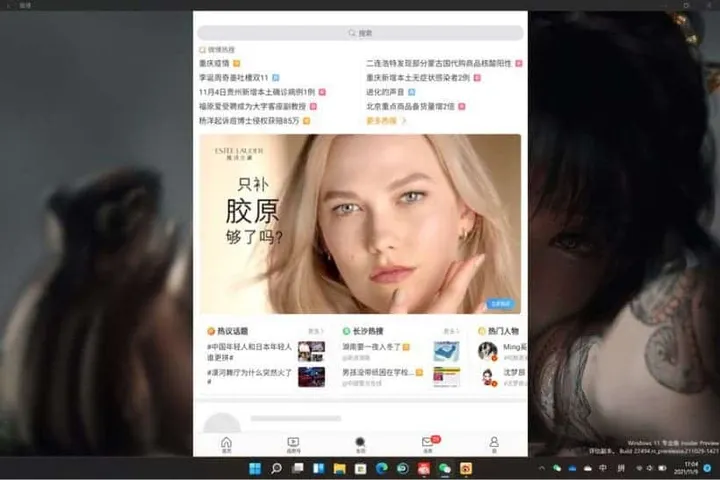Open hot search item 重庆疫情

pyautogui.click(x=214, y=64)
